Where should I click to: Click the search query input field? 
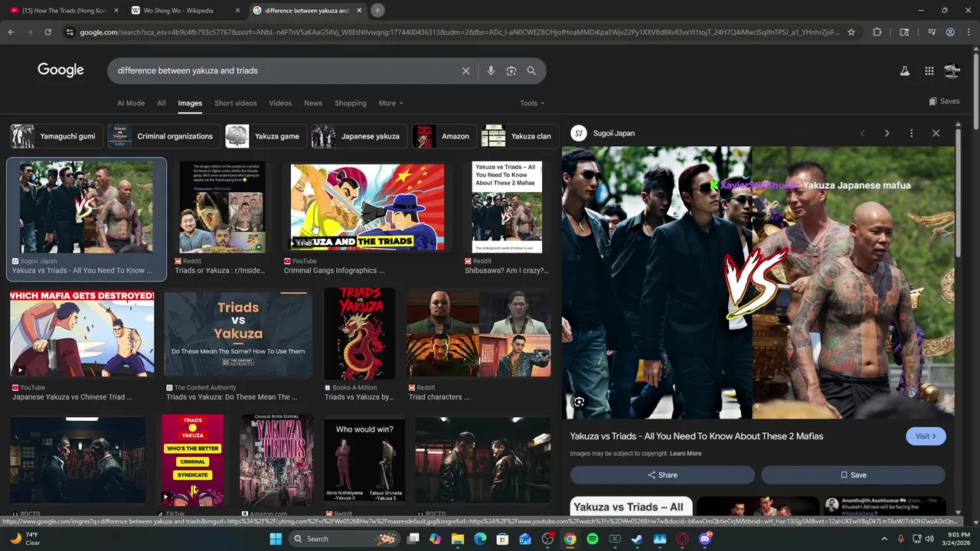click(x=283, y=70)
